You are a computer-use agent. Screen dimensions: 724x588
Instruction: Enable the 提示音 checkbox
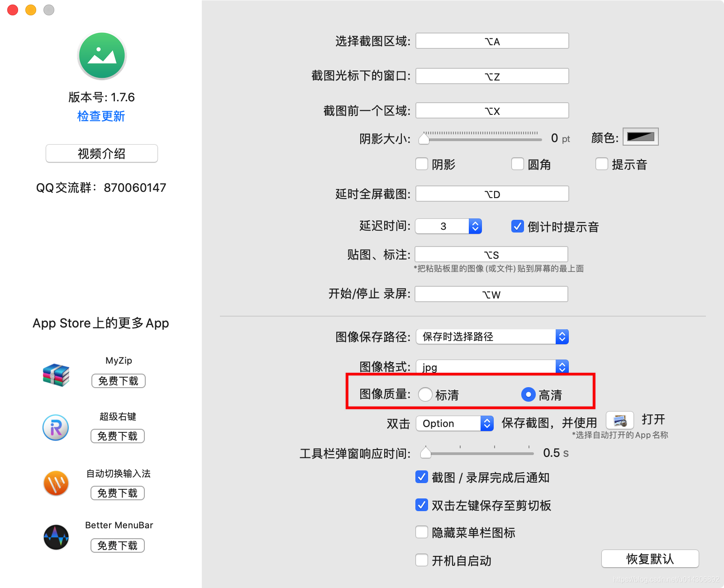tap(602, 164)
